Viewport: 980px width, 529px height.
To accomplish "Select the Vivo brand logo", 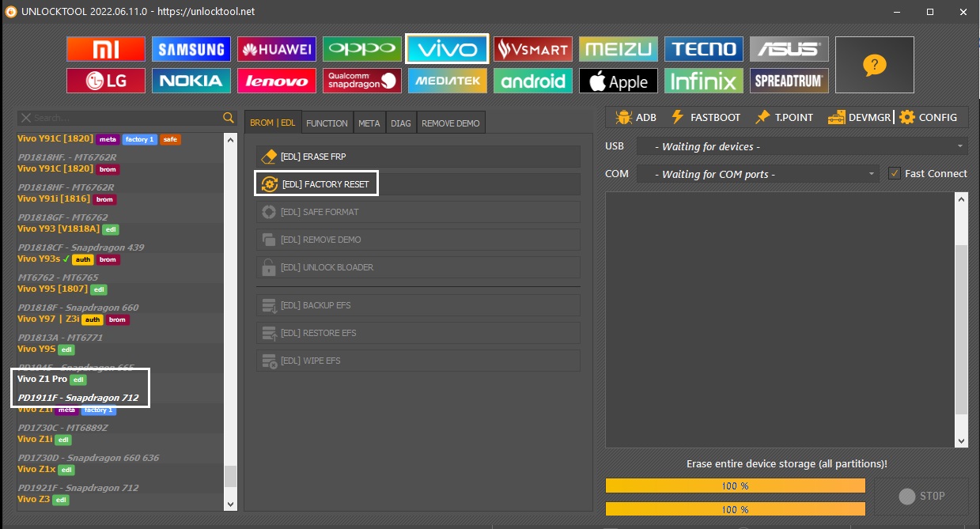I will coord(448,49).
